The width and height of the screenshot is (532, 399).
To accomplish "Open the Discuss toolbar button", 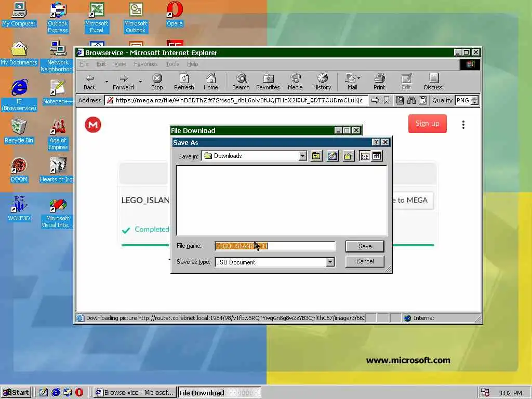I will [433, 82].
